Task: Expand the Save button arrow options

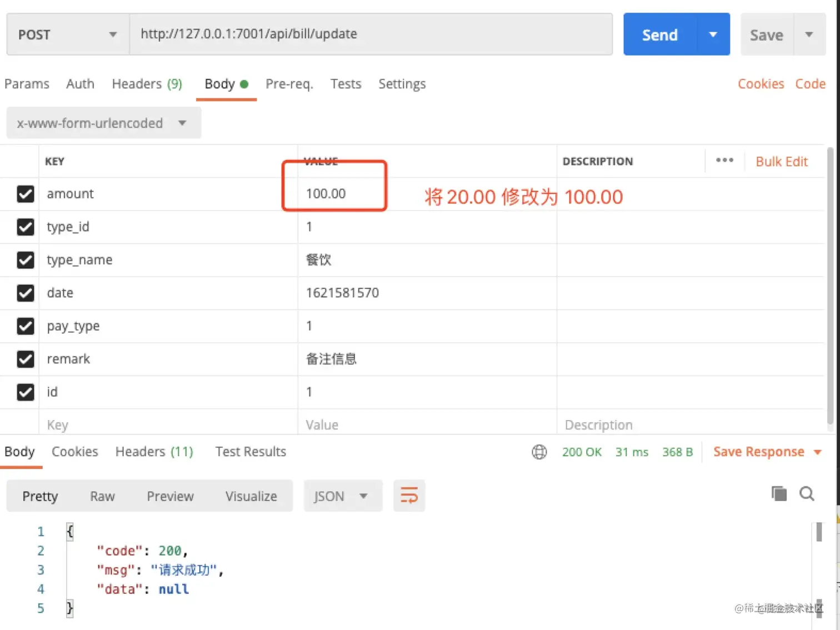Action: [809, 34]
